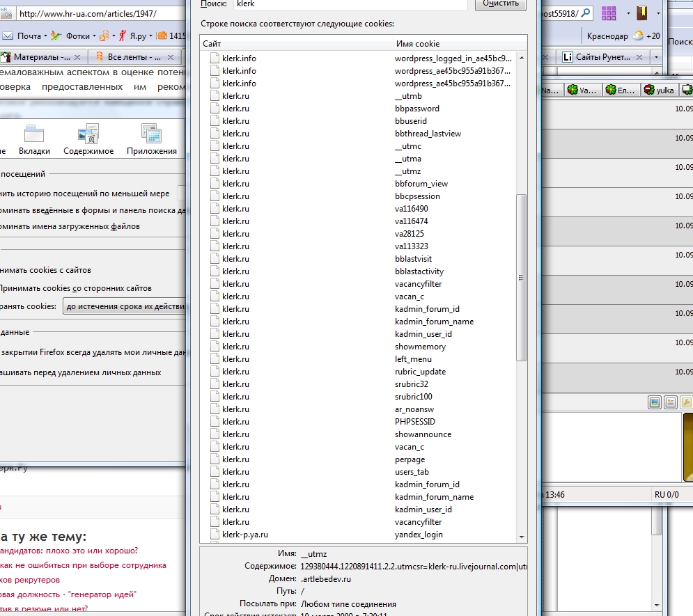Click the orange 1415 counter icon
The height and width of the screenshot is (616, 693).
point(162,35)
